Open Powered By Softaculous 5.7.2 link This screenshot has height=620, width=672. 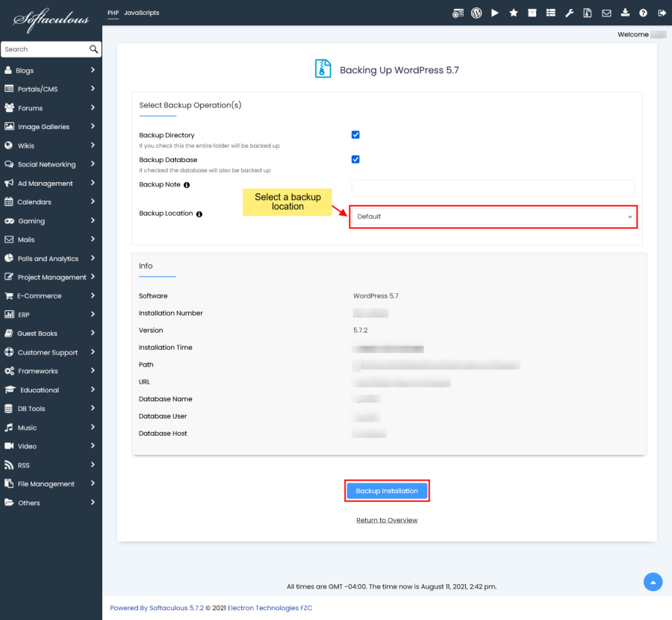pos(157,608)
